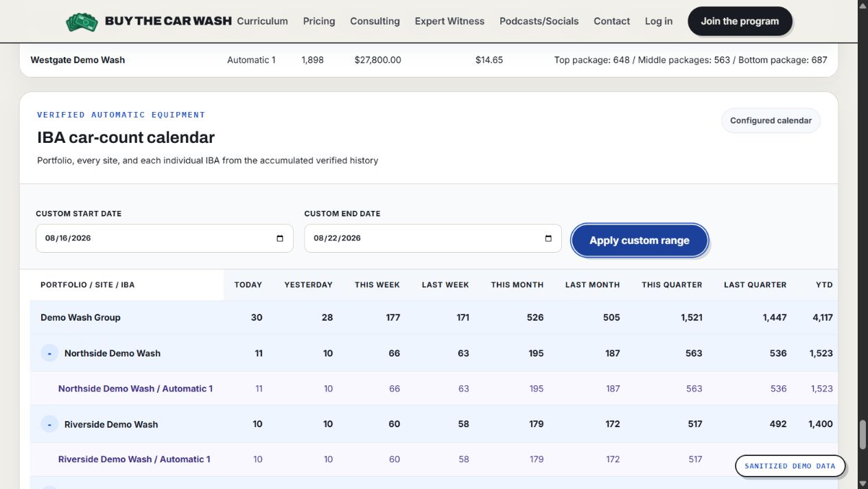Click Riverside Demo Wash YTD value 1,400
This screenshot has height=489, width=868.
coord(821,424)
